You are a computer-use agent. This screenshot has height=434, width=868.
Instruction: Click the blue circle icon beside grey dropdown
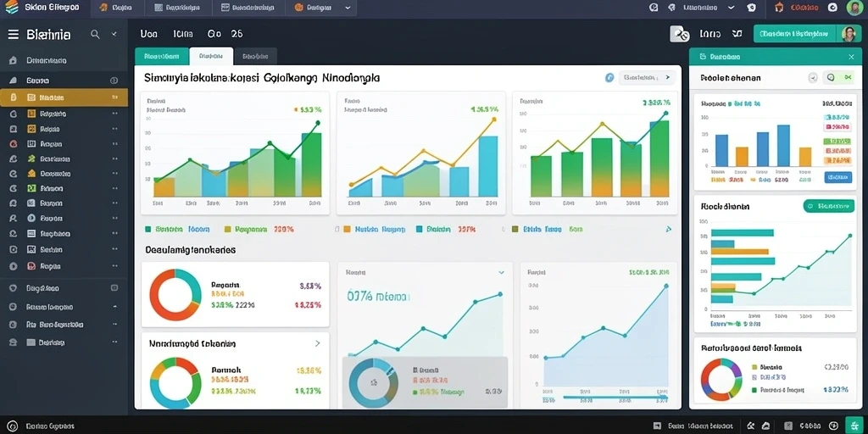(x=609, y=78)
